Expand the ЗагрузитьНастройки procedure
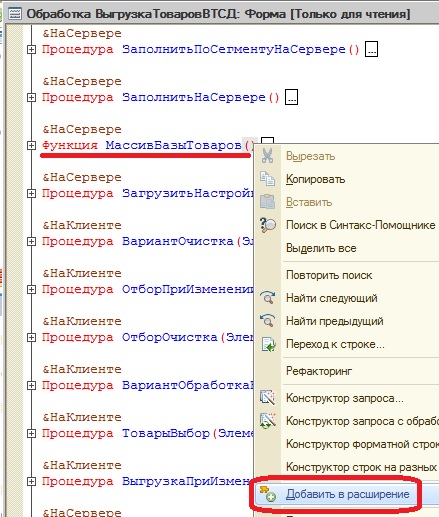This screenshot has width=439, height=517. click(x=31, y=194)
